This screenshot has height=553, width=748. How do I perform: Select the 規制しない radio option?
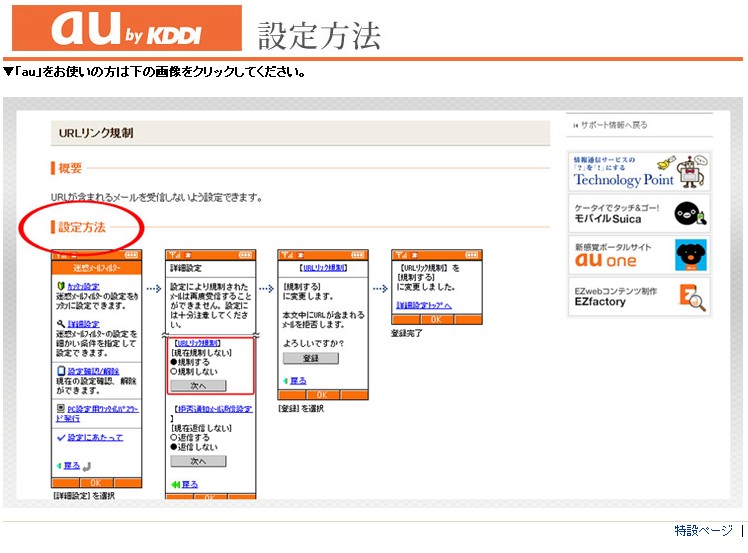point(175,372)
